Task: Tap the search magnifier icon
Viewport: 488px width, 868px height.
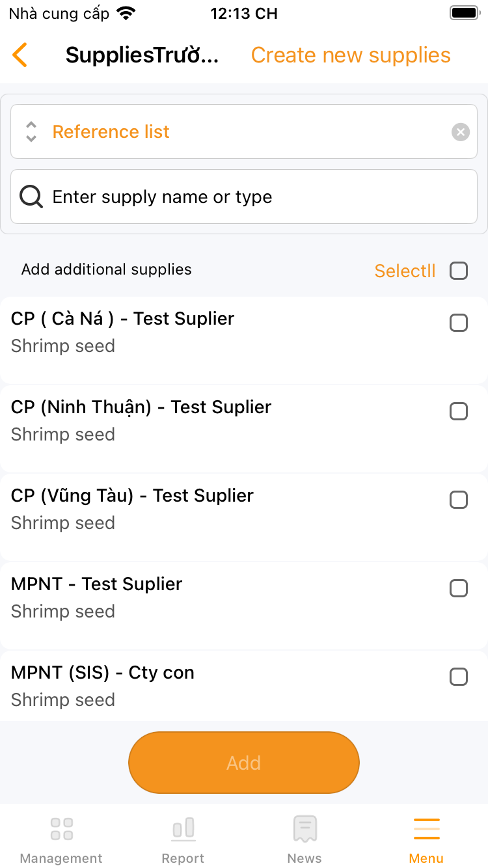Action: (31, 197)
